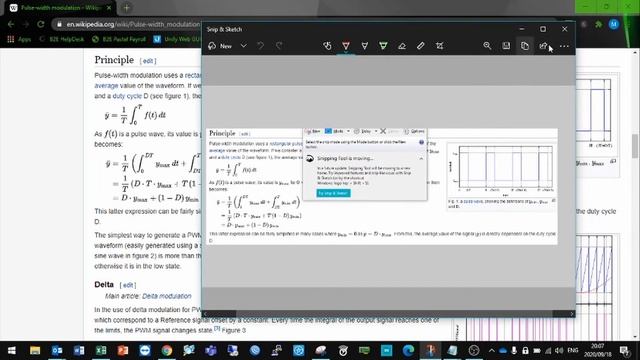The width and height of the screenshot is (640, 360).
Task: Open the Apps bookmark shortcut
Action: tap(19, 39)
